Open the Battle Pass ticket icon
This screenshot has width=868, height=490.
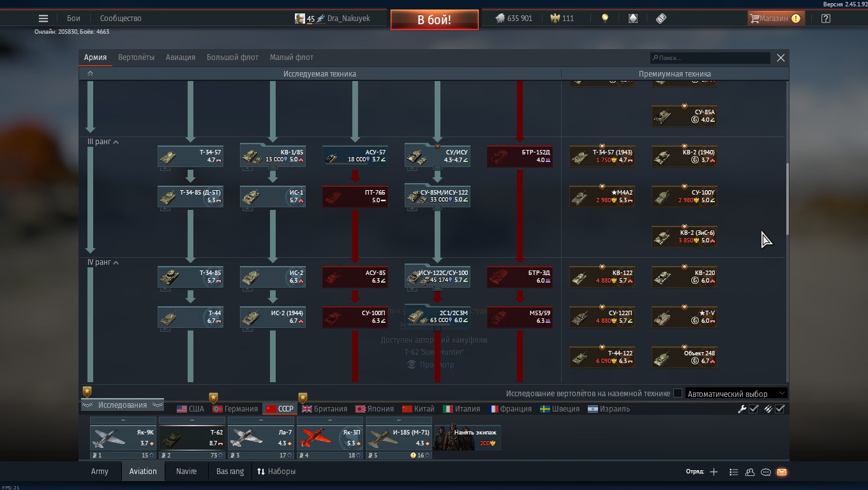[661, 19]
